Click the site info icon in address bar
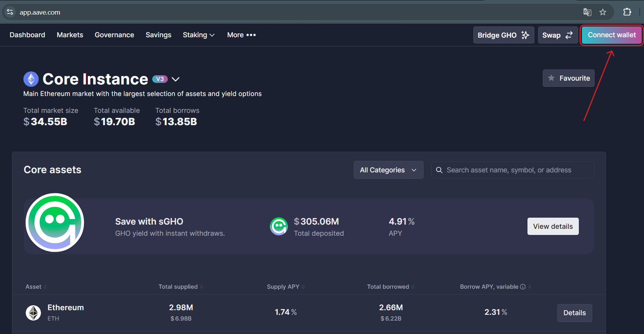This screenshot has height=334, width=644. pos(10,12)
